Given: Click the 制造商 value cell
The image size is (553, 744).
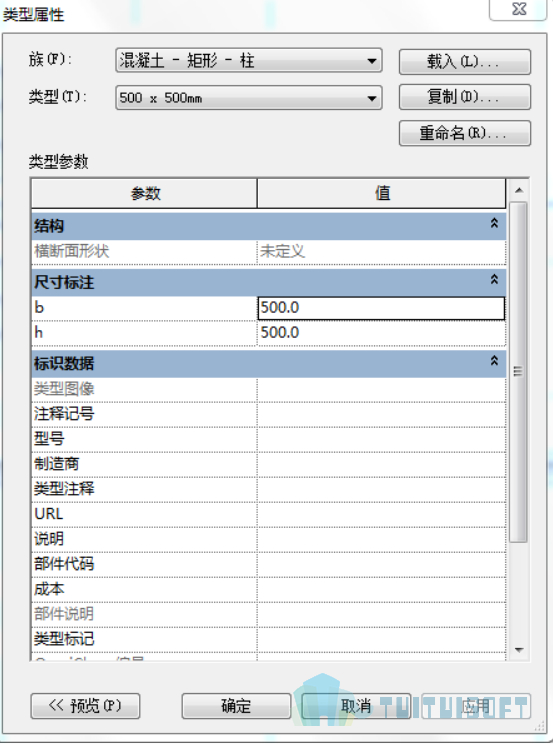Looking at the screenshot, I should [381, 464].
